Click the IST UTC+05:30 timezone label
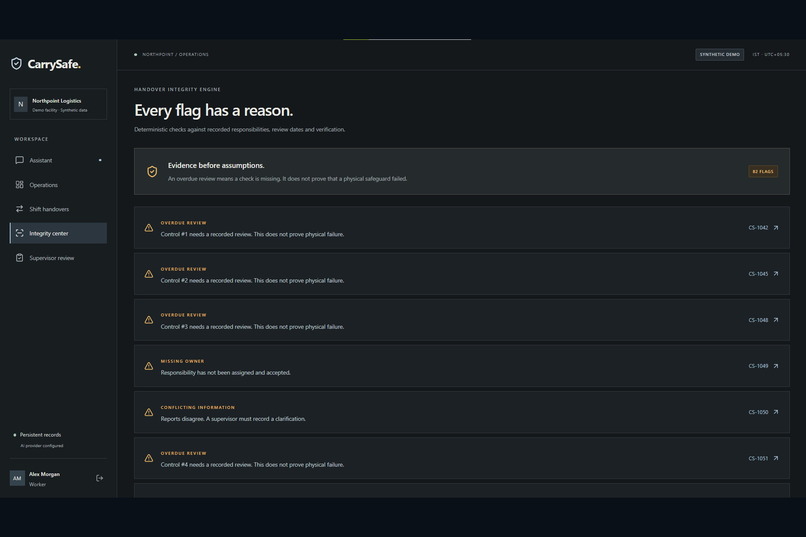 point(771,54)
